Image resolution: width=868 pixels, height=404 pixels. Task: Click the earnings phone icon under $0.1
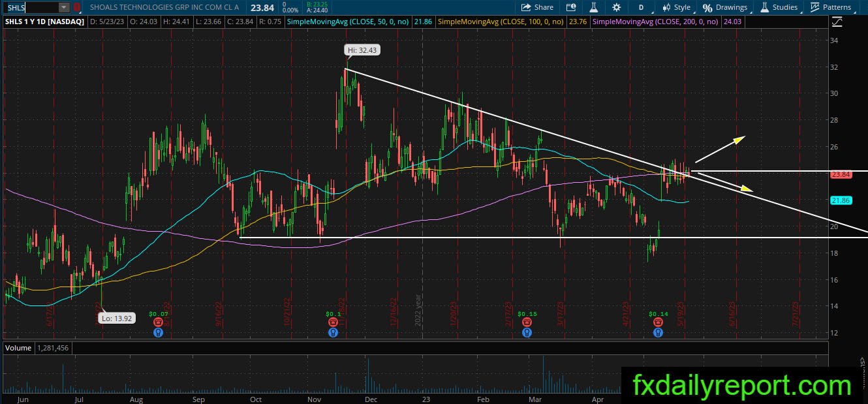(x=333, y=322)
